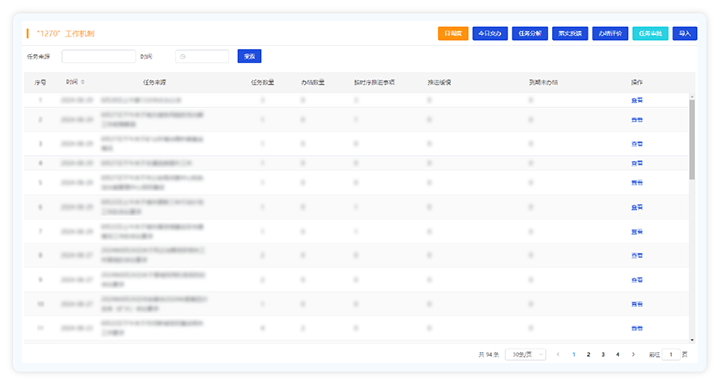This screenshot has width=720, height=385.
Task: Click the table's vertical scrollbar thumb
Action: (x=692, y=139)
